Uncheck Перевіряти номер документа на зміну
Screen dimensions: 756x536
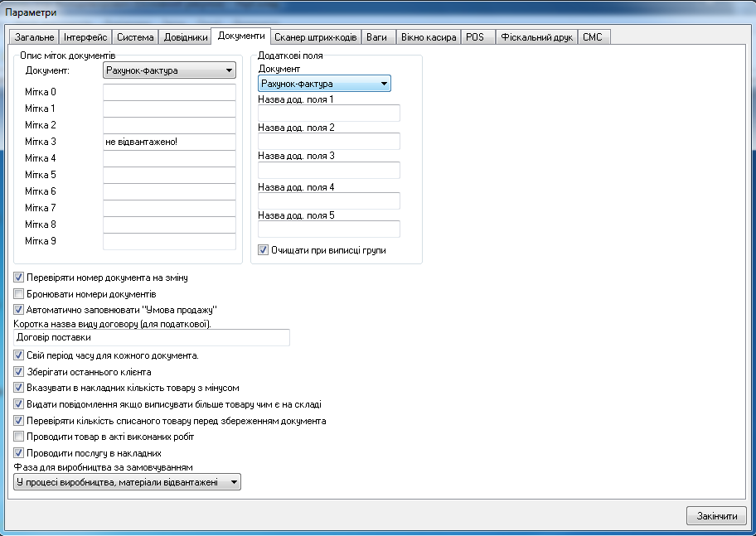(x=19, y=278)
